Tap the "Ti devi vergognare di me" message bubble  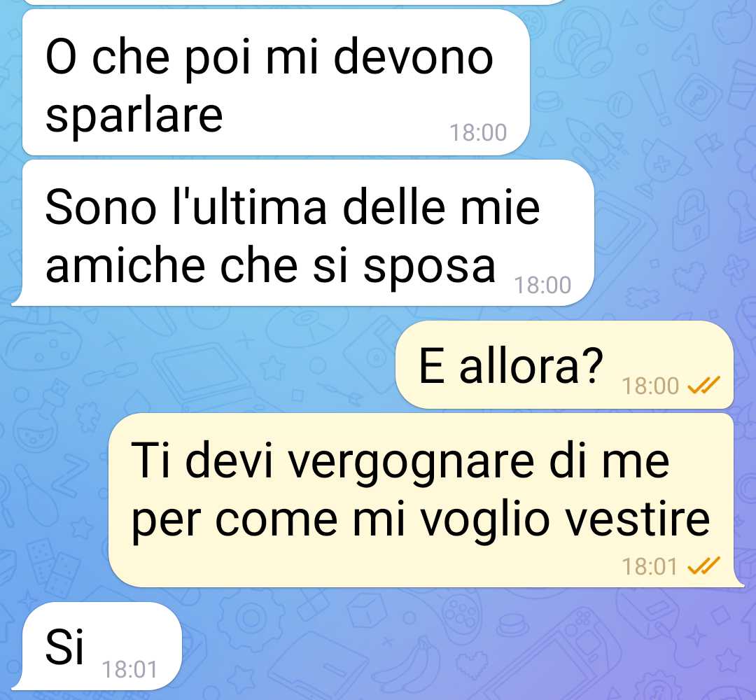point(426,500)
